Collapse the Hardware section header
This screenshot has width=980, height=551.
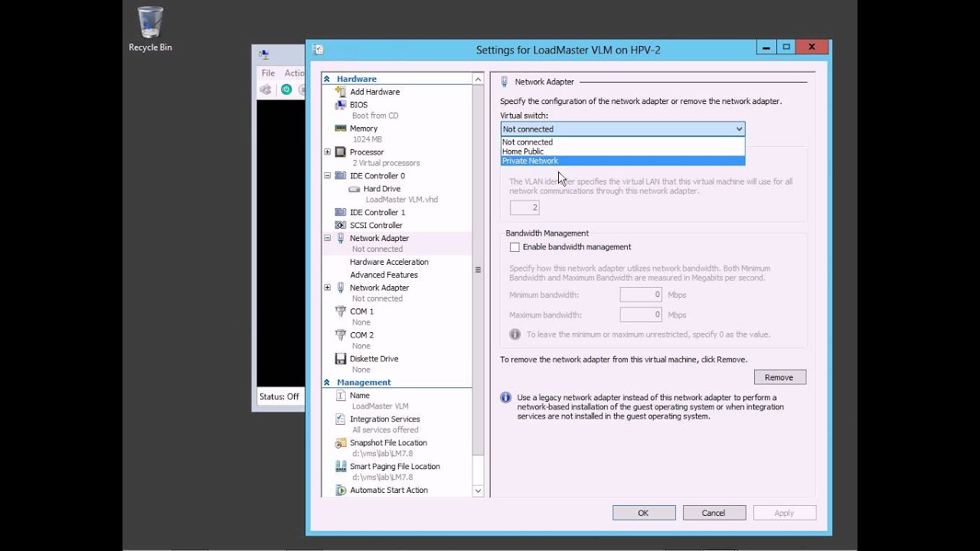[x=327, y=79]
